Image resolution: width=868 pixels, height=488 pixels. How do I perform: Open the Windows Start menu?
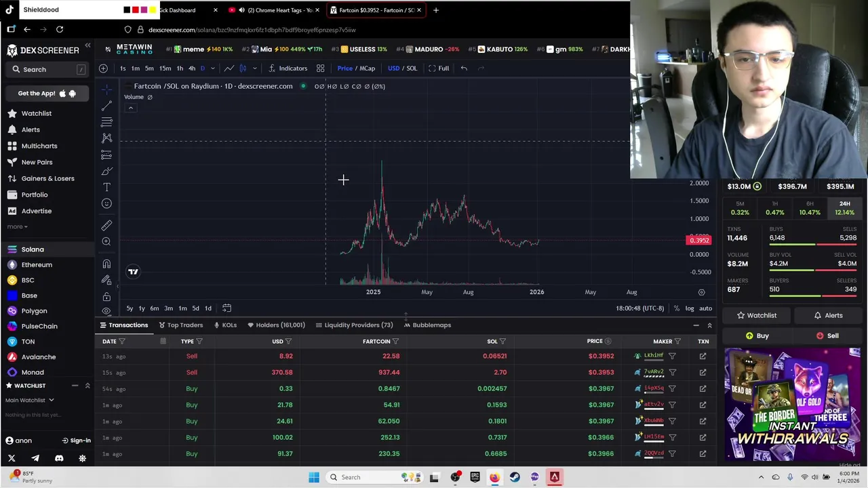[314, 477]
